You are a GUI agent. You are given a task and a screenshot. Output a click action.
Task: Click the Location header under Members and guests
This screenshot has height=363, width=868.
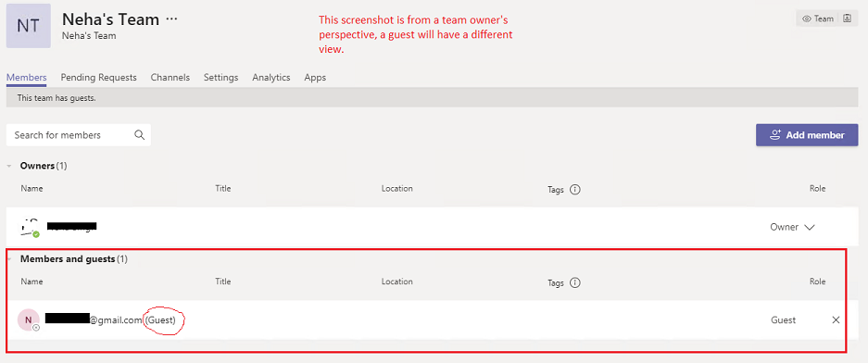coord(396,282)
